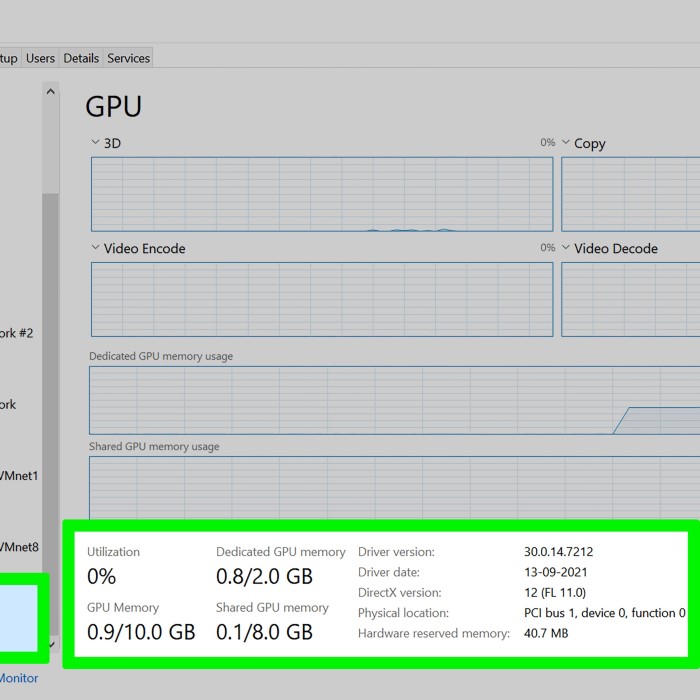Open the Video Decode engine dropdown
Image resolution: width=700 pixels, height=700 pixels.
[566, 247]
